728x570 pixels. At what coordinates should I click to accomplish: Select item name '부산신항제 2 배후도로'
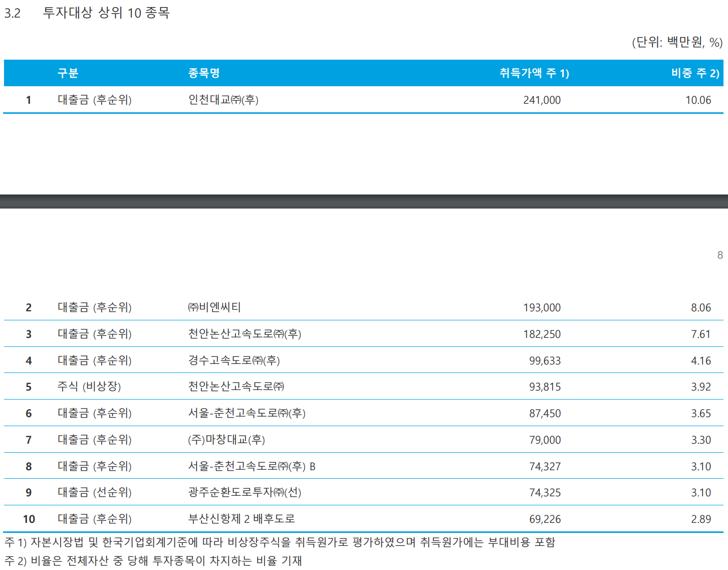[x=241, y=519]
